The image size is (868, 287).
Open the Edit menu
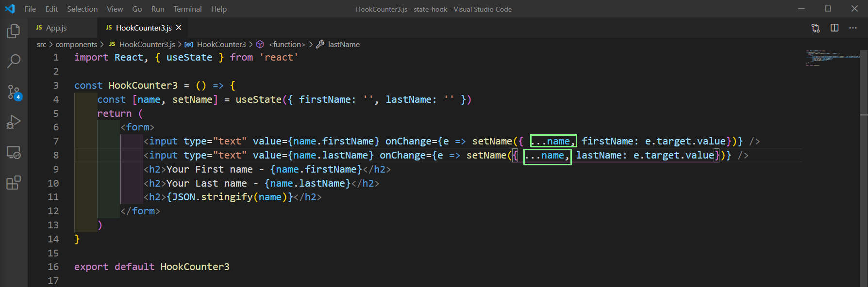click(51, 9)
